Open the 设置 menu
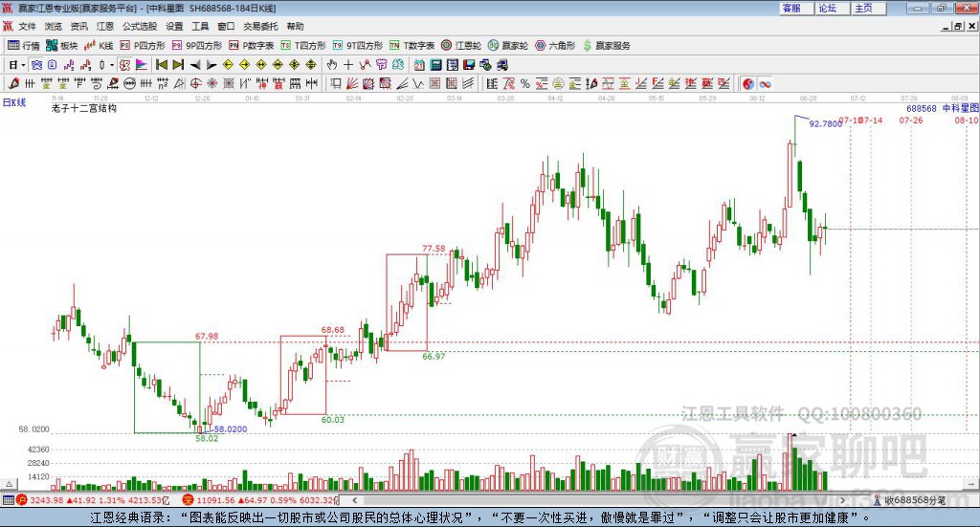The height and width of the screenshot is (527, 980). [174, 26]
